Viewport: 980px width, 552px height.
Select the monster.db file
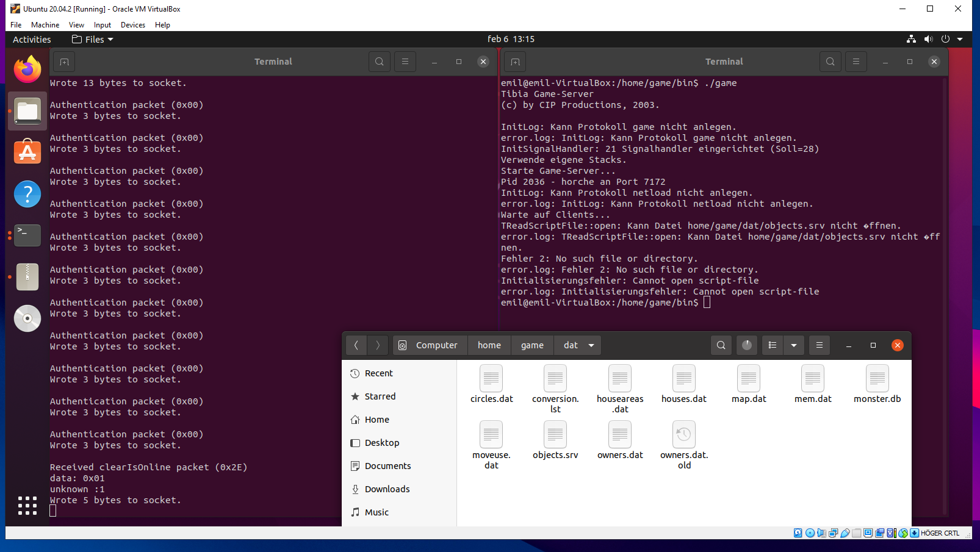tap(877, 384)
